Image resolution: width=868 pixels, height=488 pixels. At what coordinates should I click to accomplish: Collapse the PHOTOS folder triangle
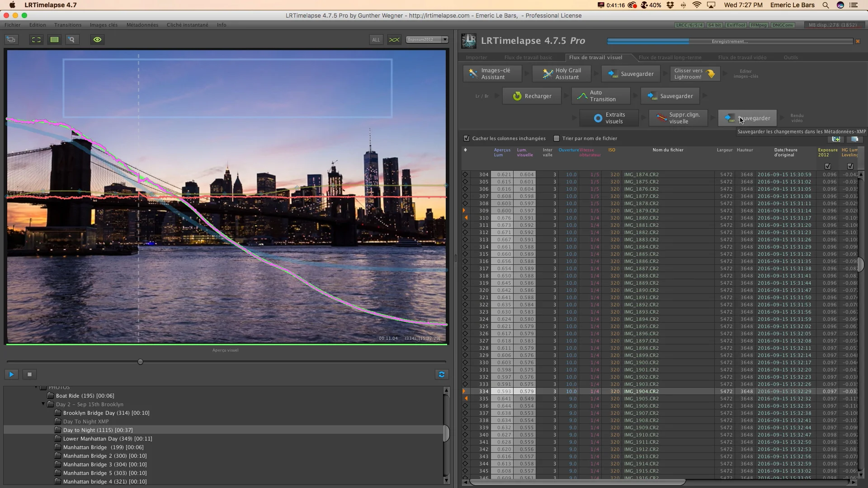click(x=36, y=388)
